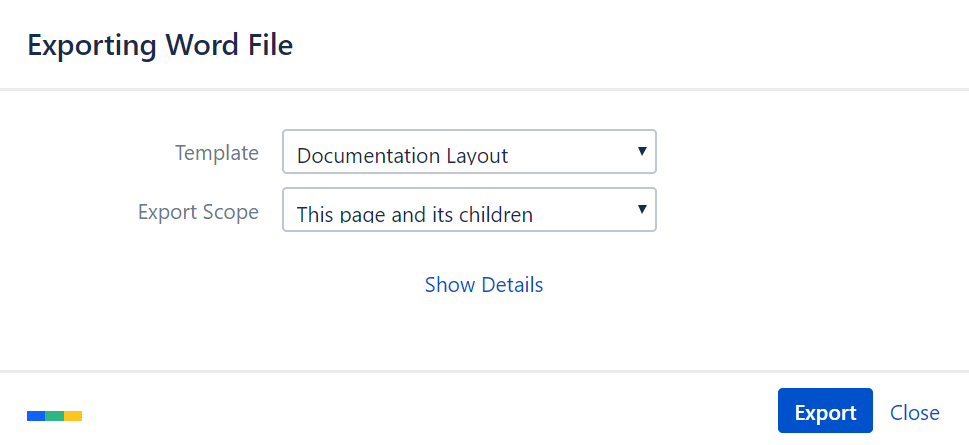
Task: Click the word Details in Show Details
Action: point(512,285)
